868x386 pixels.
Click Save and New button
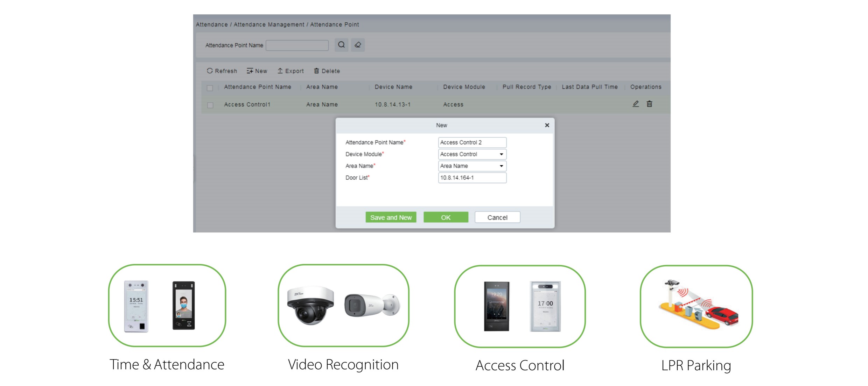pos(391,217)
